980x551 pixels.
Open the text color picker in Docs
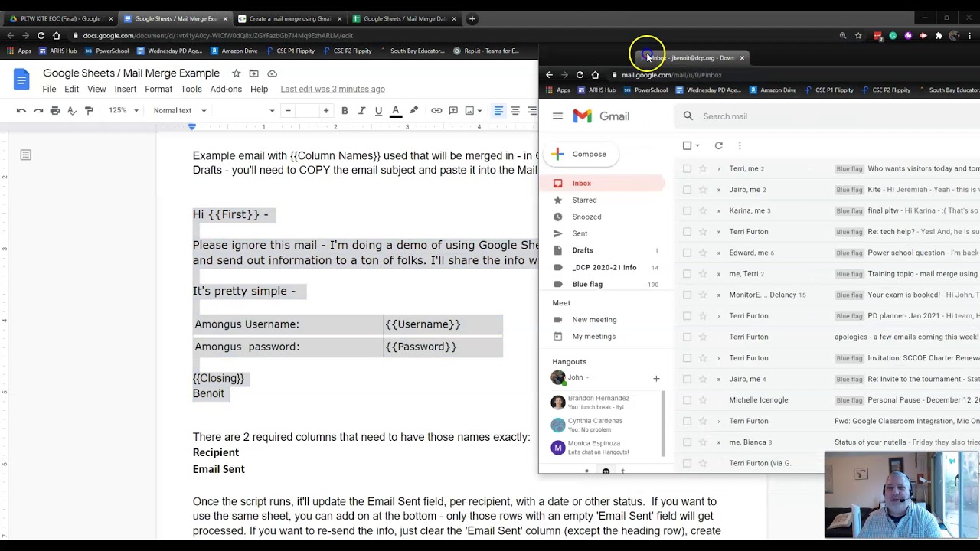point(396,110)
